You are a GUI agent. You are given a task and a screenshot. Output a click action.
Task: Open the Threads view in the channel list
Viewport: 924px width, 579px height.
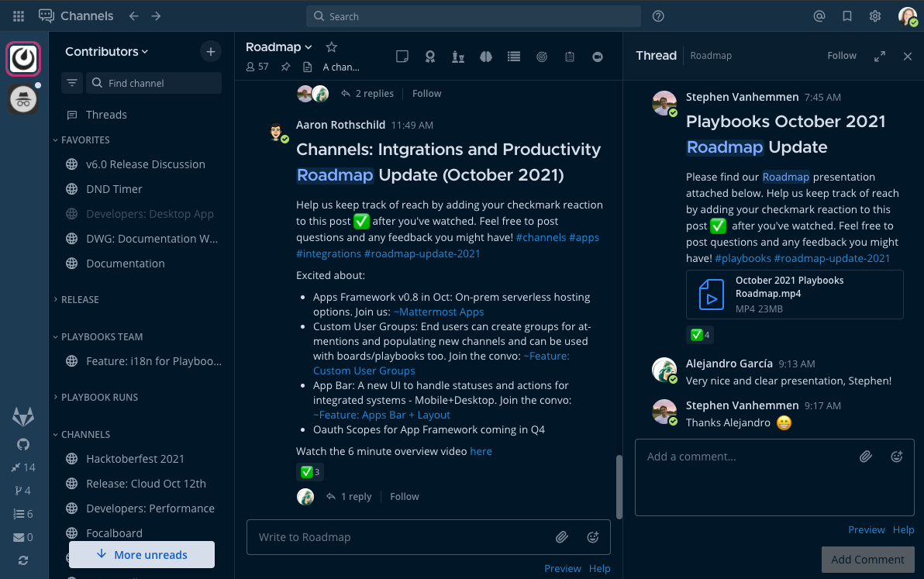pyautogui.click(x=106, y=114)
